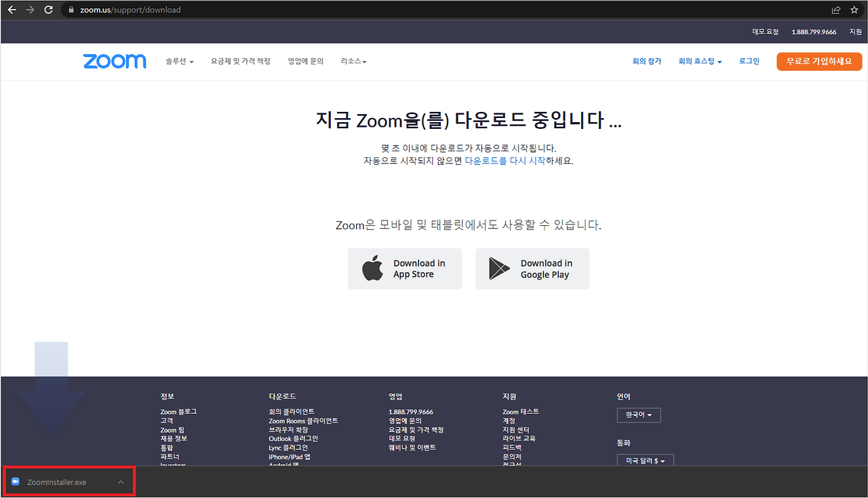Open iPhone/iPad 앱 footer link
Image resolution: width=868 pixels, height=498 pixels.
tap(290, 457)
